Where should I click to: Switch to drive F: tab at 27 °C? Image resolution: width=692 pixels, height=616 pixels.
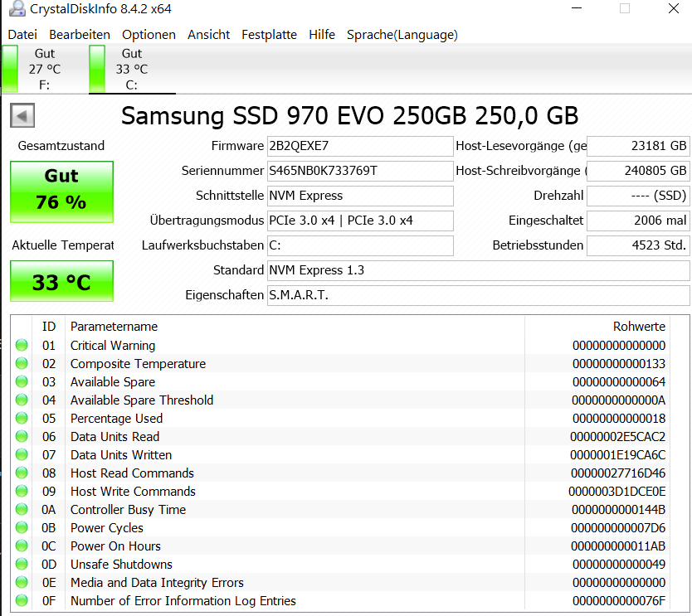[44, 70]
